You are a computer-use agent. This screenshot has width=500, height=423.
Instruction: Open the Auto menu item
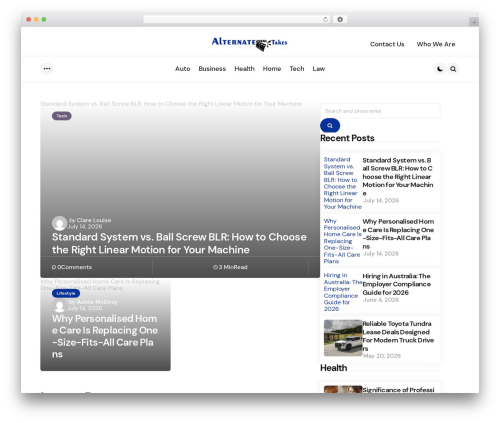pos(183,69)
